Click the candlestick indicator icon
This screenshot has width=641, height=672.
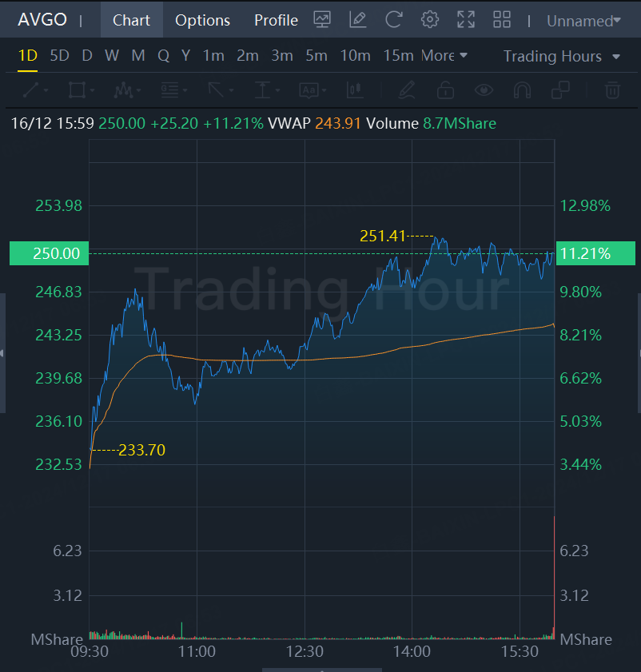click(x=355, y=90)
